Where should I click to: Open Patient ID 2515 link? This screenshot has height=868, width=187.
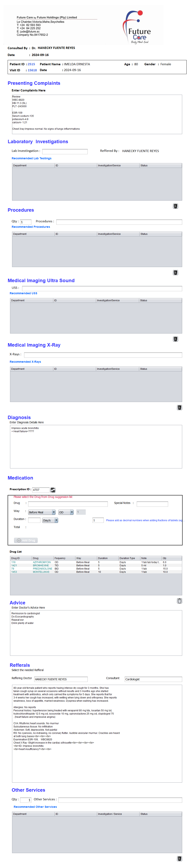31,64
